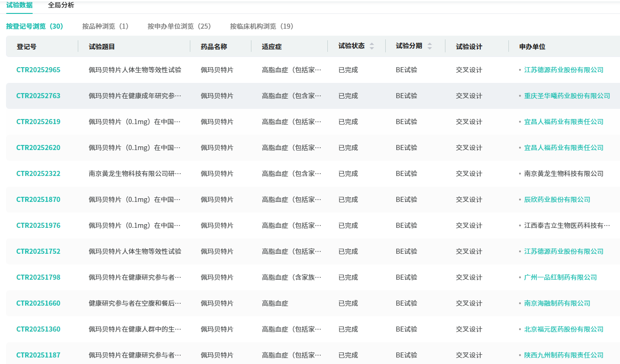Screen dimensions: 620x364
Task: Click the title 健康研究参与者在空腹和餐后…
Action: click(x=135, y=303)
